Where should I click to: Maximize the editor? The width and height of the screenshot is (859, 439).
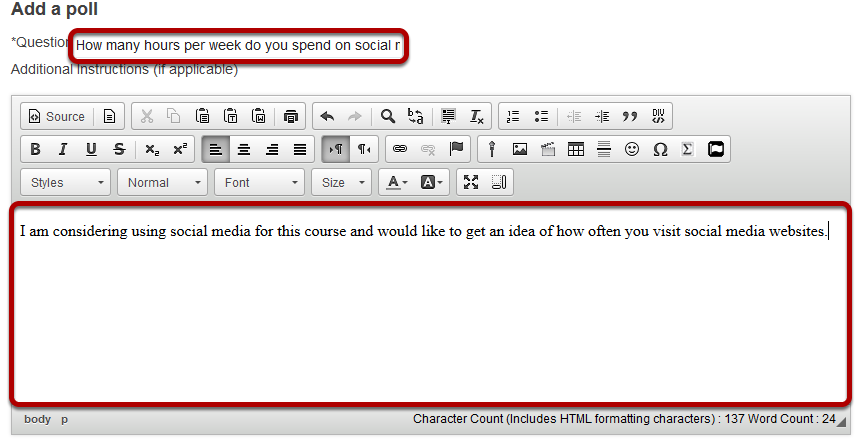pyautogui.click(x=471, y=183)
